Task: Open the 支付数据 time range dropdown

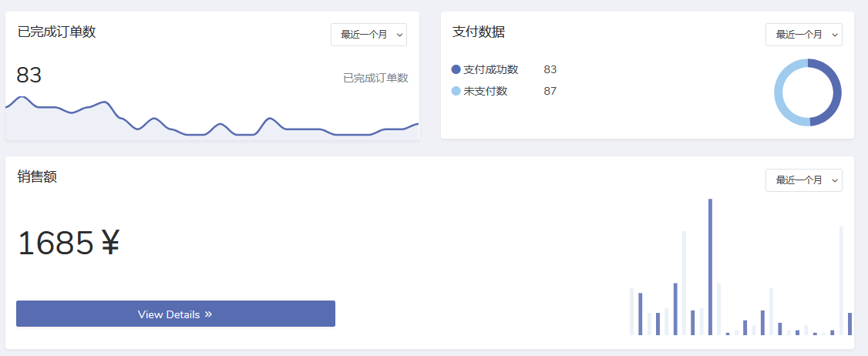Action: point(803,35)
